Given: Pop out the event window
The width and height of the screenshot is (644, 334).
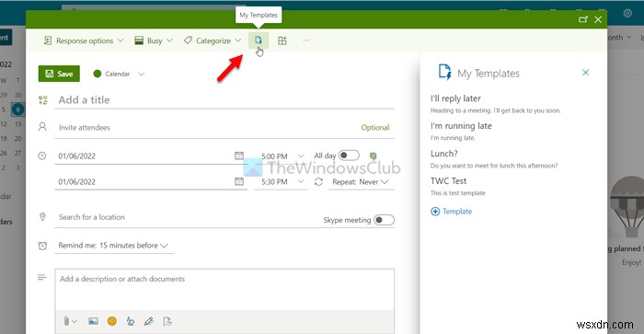Looking at the screenshot, I should [x=582, y=19].
